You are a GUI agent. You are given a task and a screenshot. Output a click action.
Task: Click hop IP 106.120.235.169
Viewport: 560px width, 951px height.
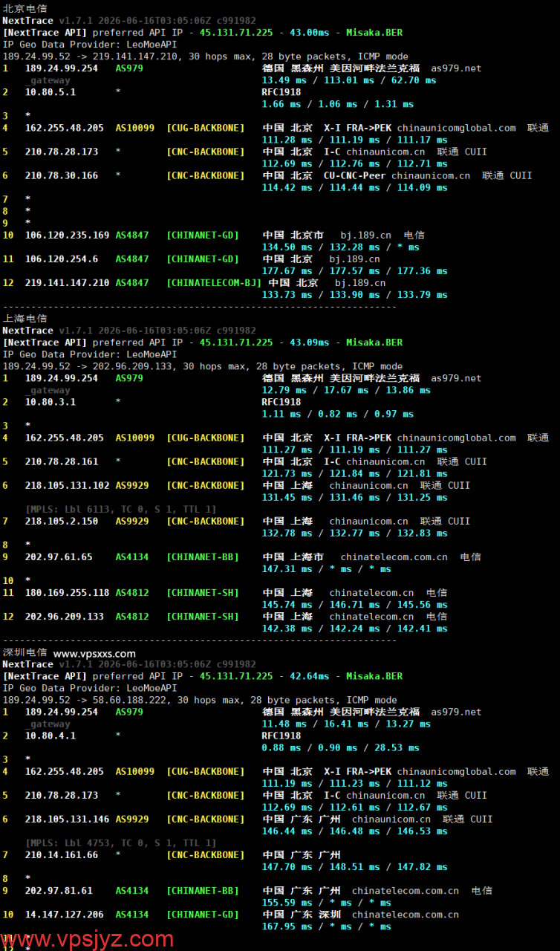(x=68, y=235)
